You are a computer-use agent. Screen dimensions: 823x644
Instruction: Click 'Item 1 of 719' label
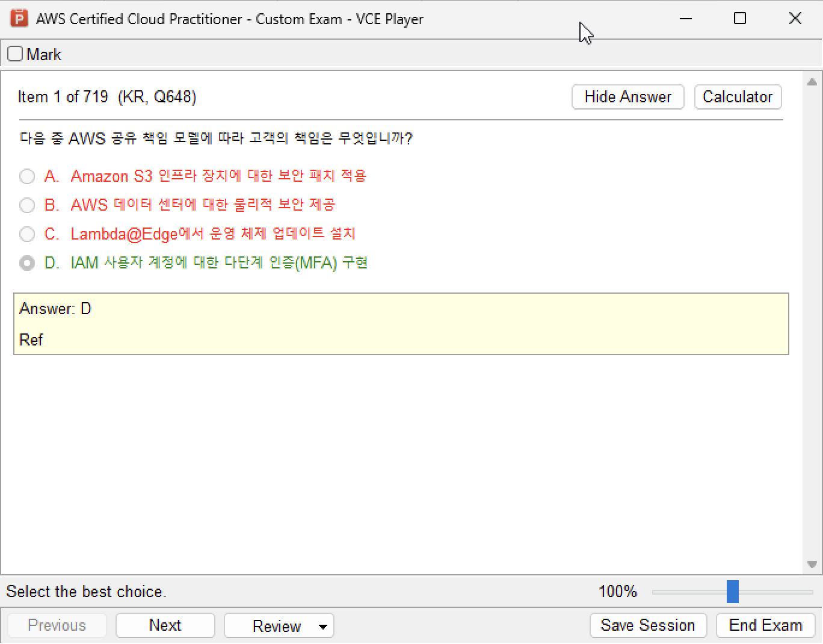(x=63, y=97)
